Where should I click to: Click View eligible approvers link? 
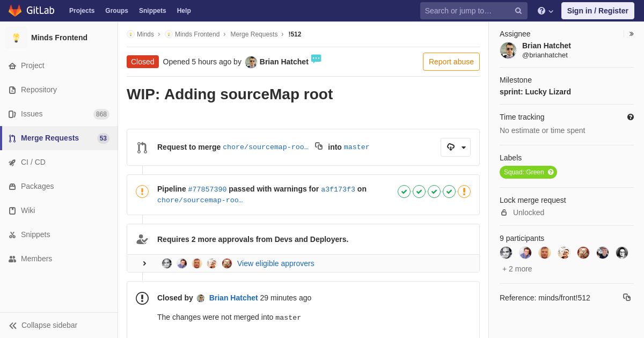tap(276, 263)
